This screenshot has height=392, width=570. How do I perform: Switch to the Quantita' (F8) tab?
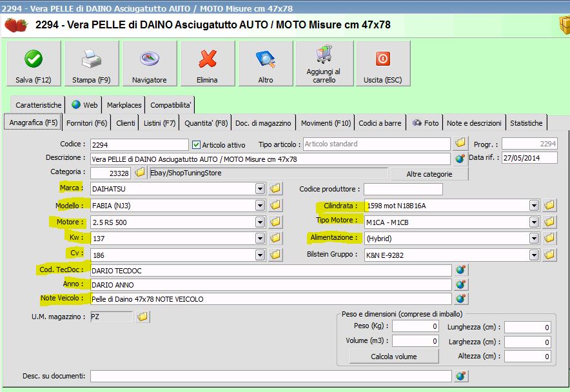(206, 123)
